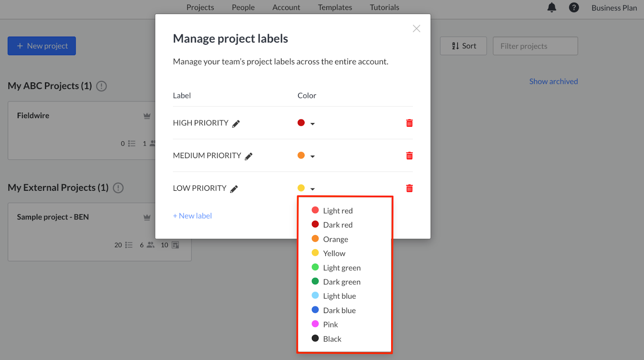Edit the MEDIUM PRIORITY label name
This screenshot has height=360, width=644.
pyautogui.click(x=248, y=156)
